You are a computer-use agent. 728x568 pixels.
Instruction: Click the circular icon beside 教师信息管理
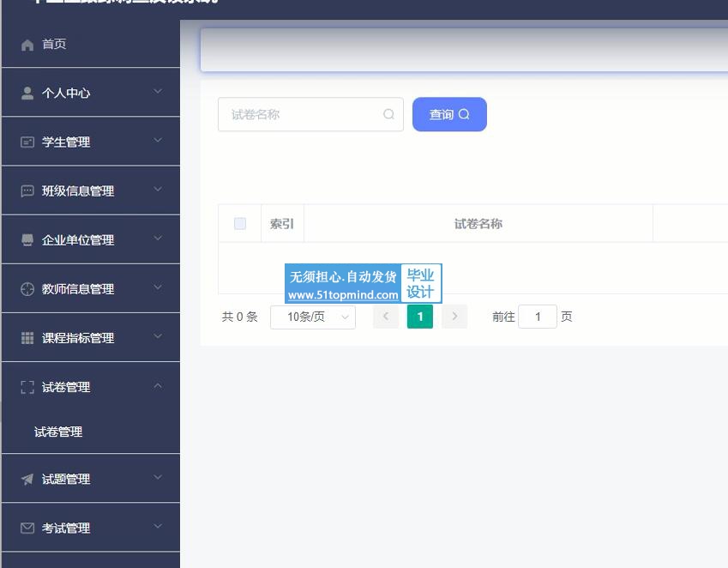(27, 289)
